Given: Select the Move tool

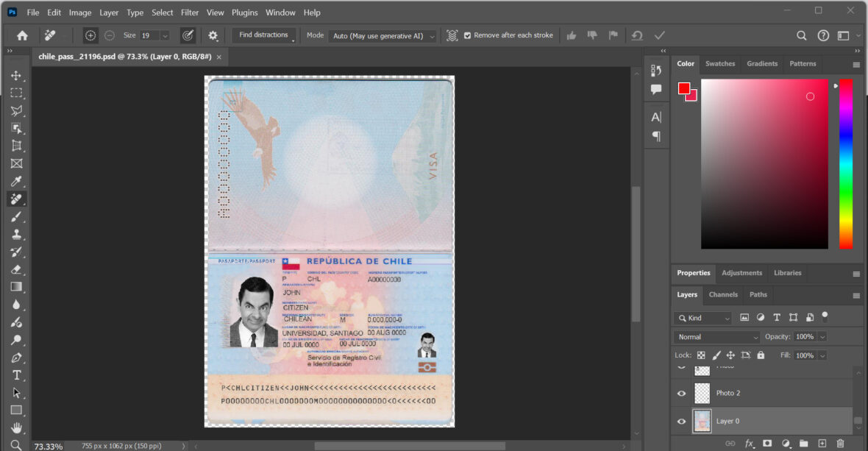Looking at the screenshot, I should [x=16, y=75].
